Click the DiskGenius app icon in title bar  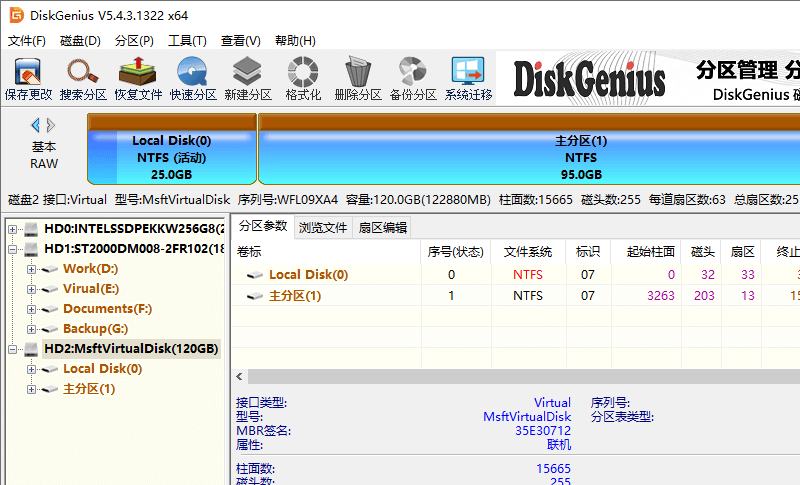coord(16,15)
